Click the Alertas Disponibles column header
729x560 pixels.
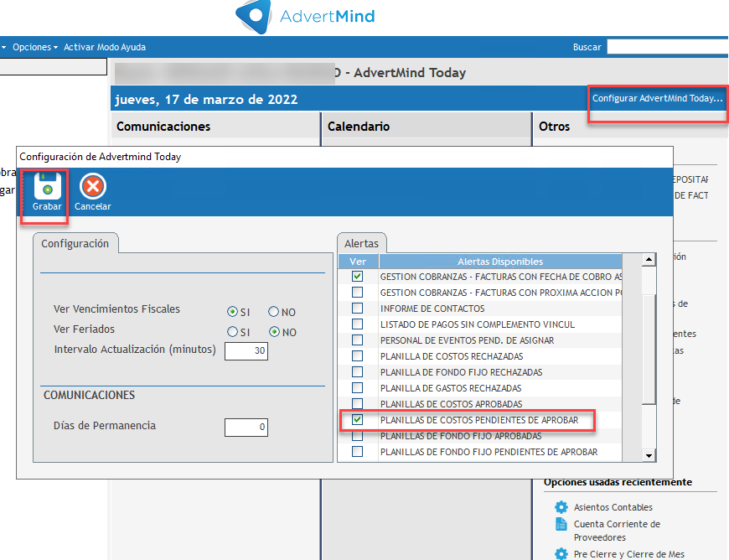[x=500, y=262]
